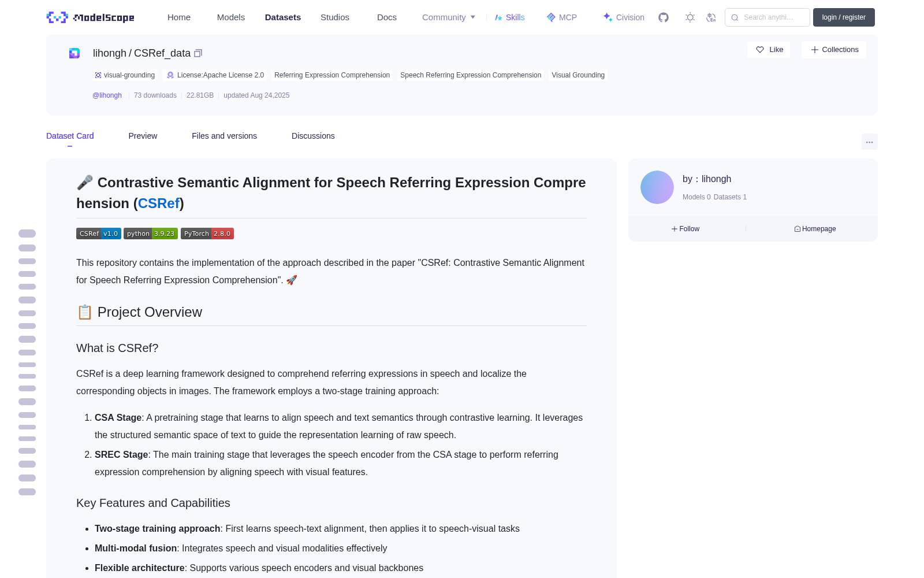Open the blue CSRef link in heading
Viewport: 924px width, 578px height.
coord(159,203)
